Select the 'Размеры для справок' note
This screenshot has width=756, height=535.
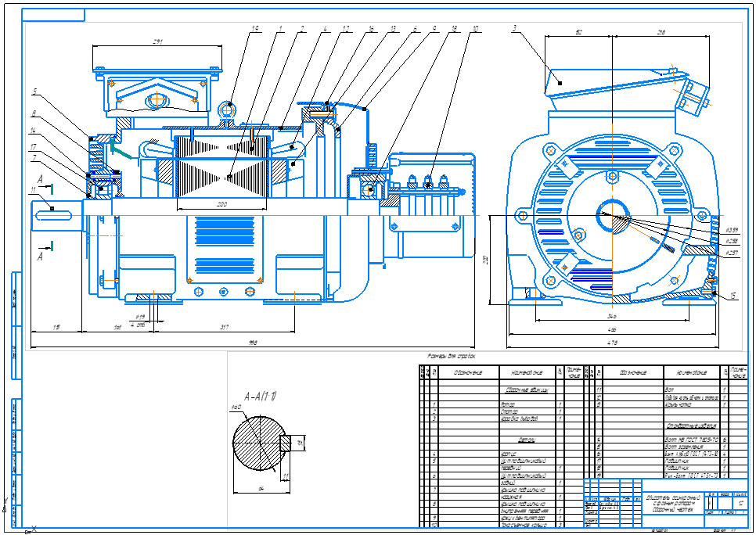[452, 357]
